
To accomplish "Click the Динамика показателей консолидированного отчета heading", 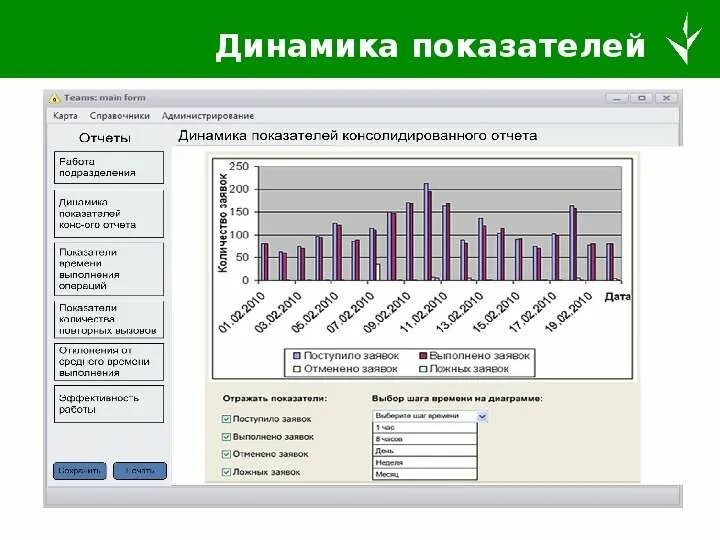I will [358, 136].
